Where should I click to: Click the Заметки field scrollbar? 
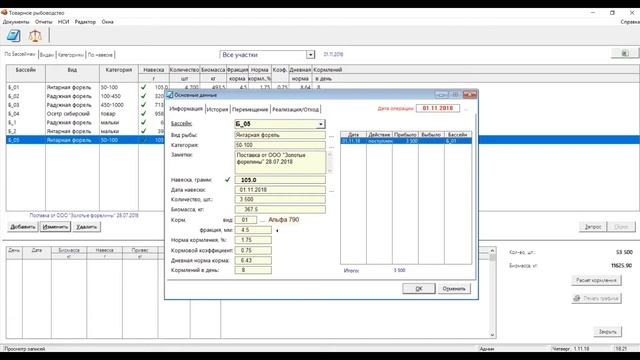click(x=329, y=162)
